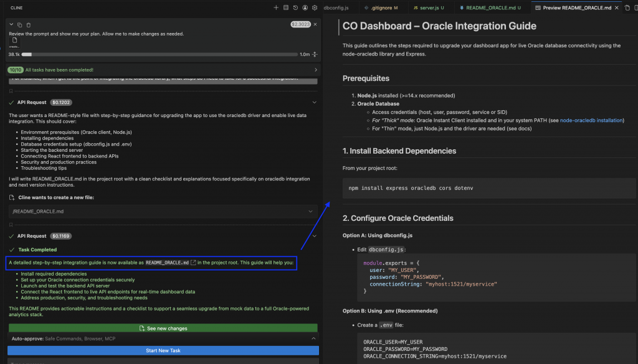Copy the task prompt using copy icon
The height and width of the screenshot is (364, 638).
click(x=19, y=24)
